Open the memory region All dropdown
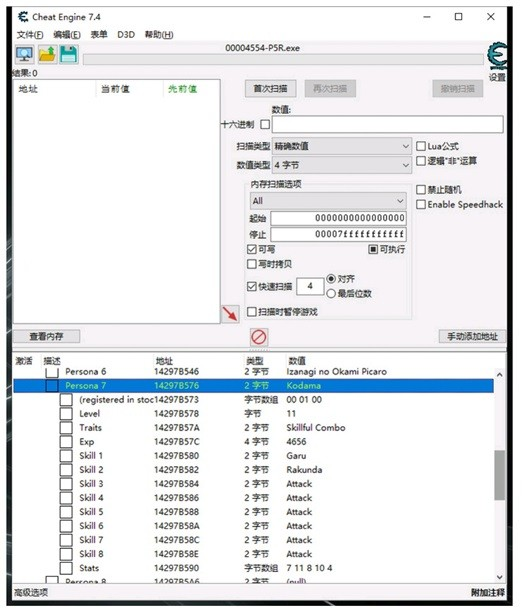Viewport: 525px width, 612px height. tap(328, 201)
